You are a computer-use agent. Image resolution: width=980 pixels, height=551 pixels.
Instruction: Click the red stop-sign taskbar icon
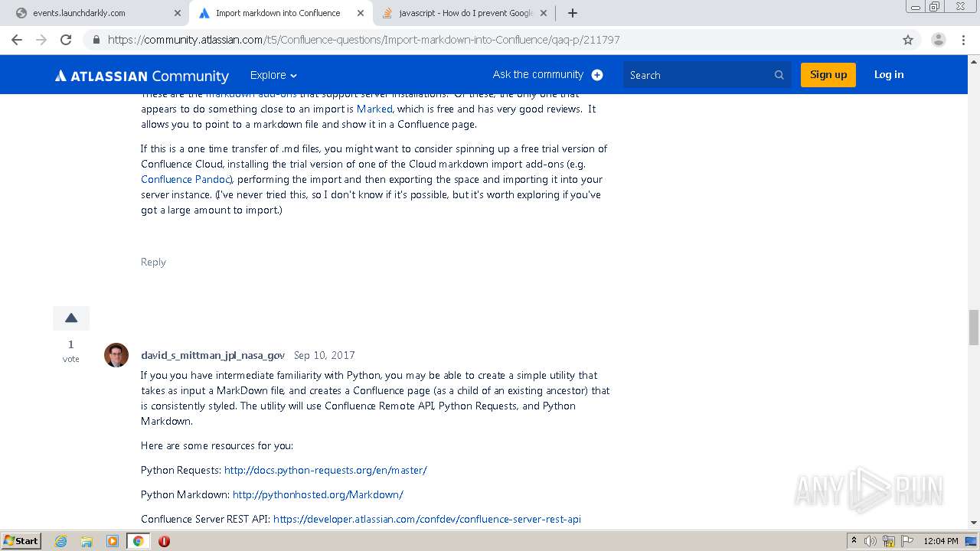pos(164,541)
